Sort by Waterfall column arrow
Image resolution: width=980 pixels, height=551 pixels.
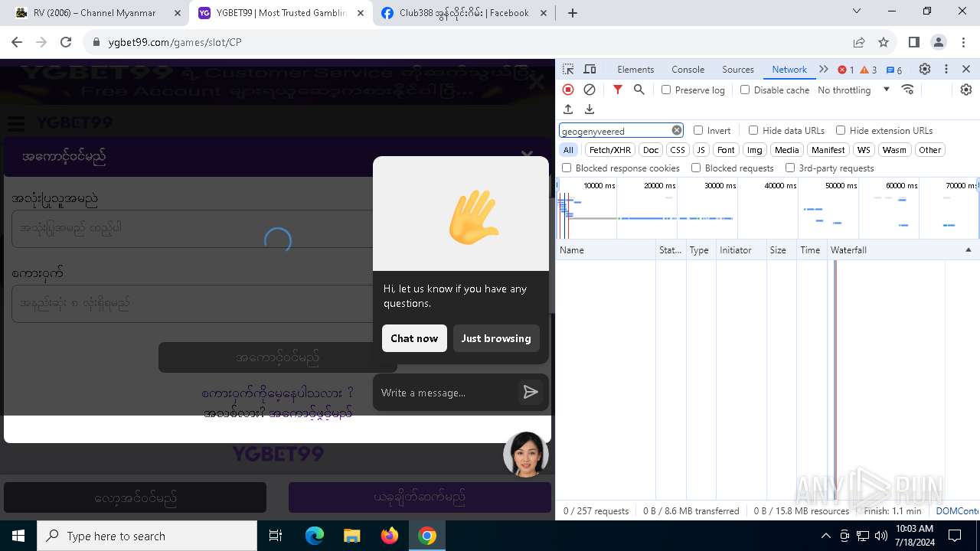(x=968, y=250)
